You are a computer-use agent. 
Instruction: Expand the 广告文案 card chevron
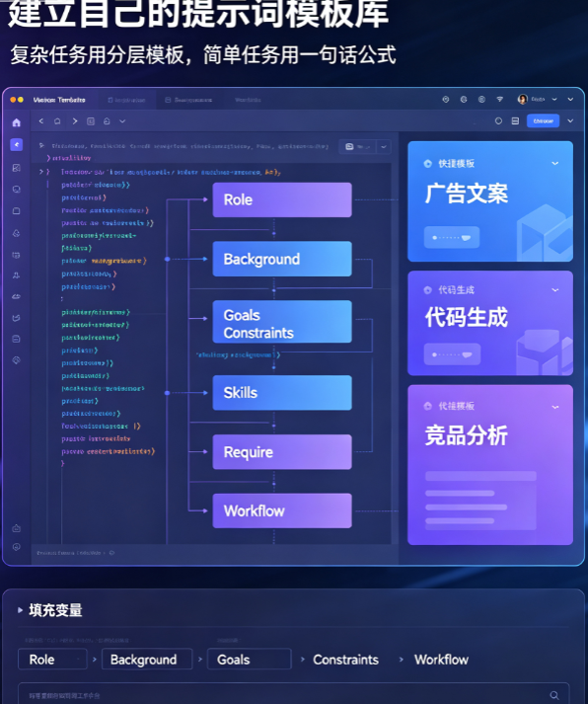[554, 164]
